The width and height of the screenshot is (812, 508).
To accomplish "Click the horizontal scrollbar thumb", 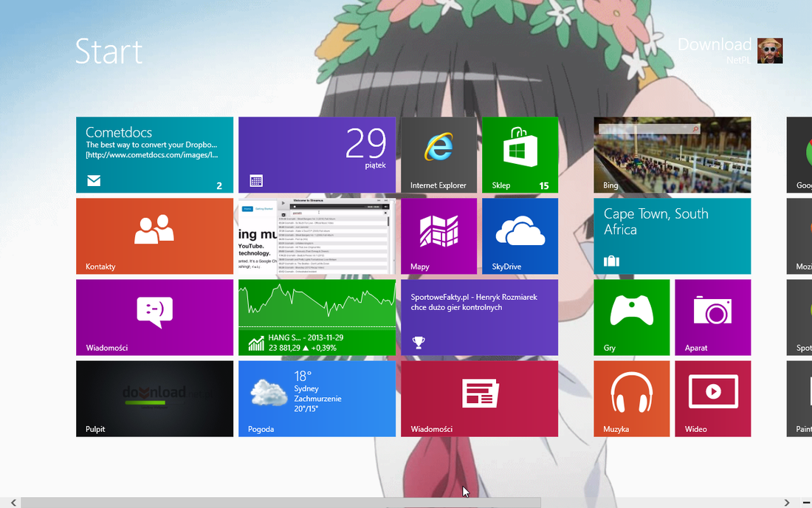I will pos(281,502).
